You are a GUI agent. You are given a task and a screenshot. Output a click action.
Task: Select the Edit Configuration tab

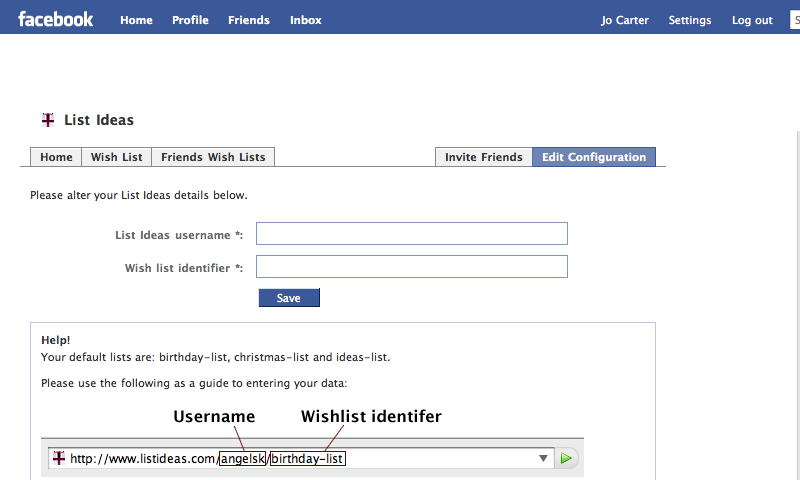[594, 157]
